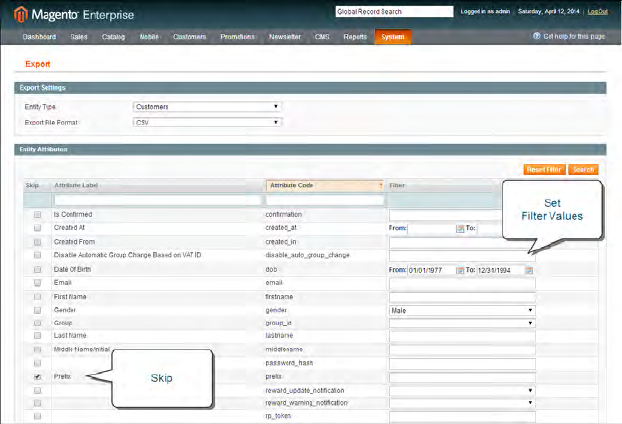Viewport: 622px width, 424px height.
Task: Toggle Skip checkbox for Gender
Action: (37, 310)
